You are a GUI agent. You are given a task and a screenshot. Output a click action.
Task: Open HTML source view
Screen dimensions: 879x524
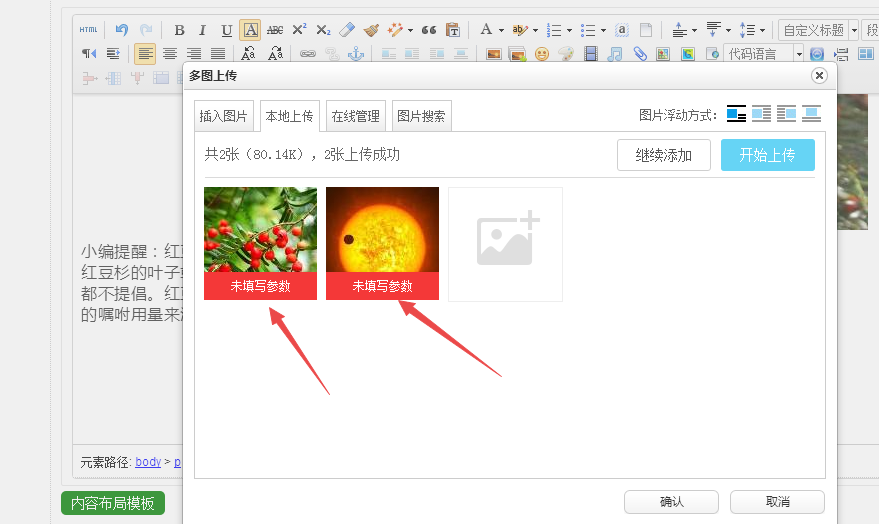tap(90, 30)
